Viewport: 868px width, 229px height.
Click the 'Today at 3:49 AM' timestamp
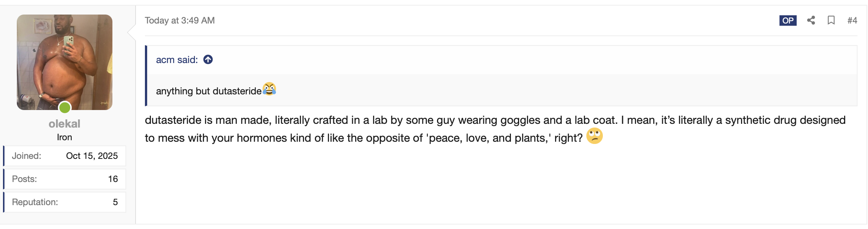180,21
